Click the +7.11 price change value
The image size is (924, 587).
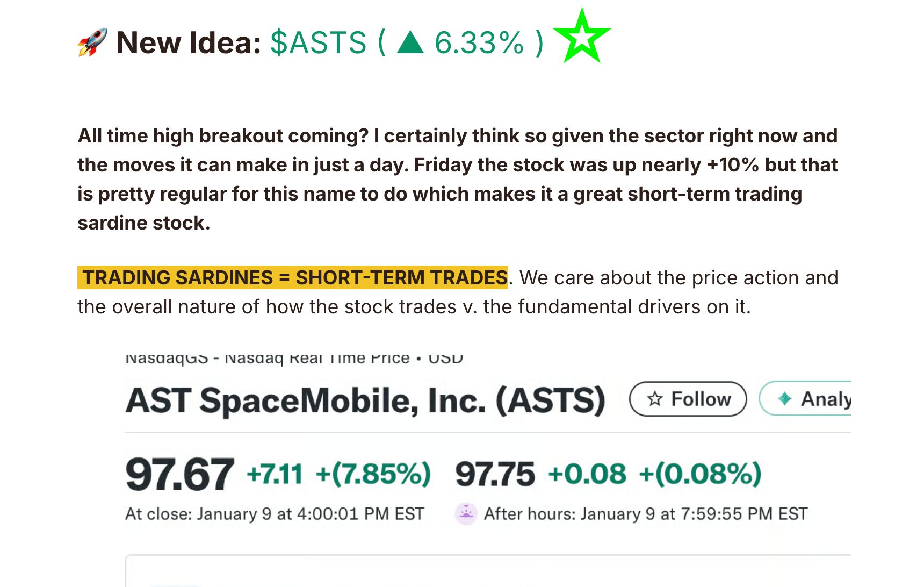point(275,474)
